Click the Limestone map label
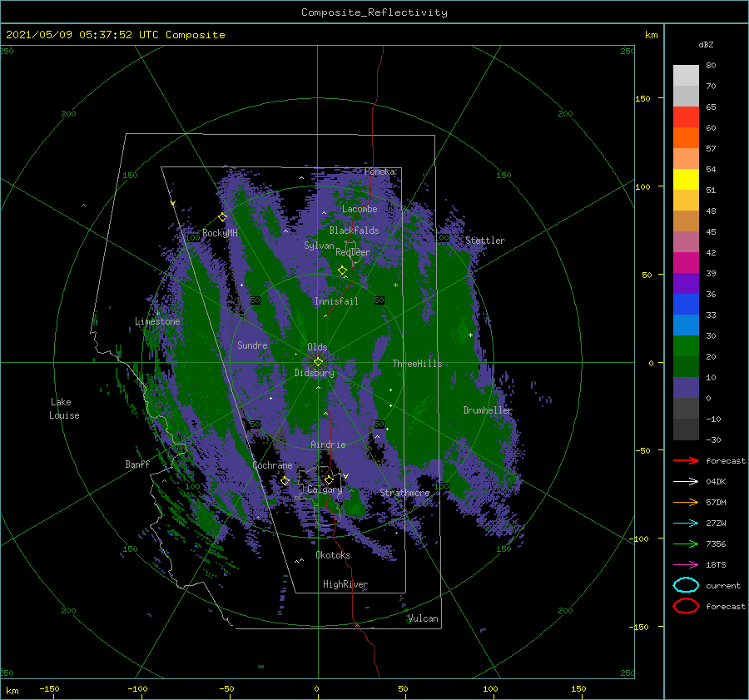Screen dimensions: 749x700 [157, 321]
